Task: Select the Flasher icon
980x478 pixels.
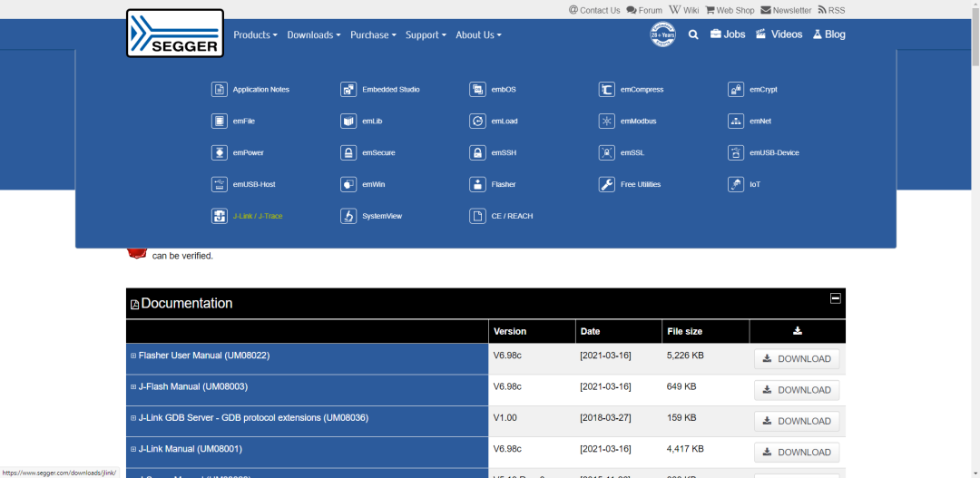Action: pos(477,184)
